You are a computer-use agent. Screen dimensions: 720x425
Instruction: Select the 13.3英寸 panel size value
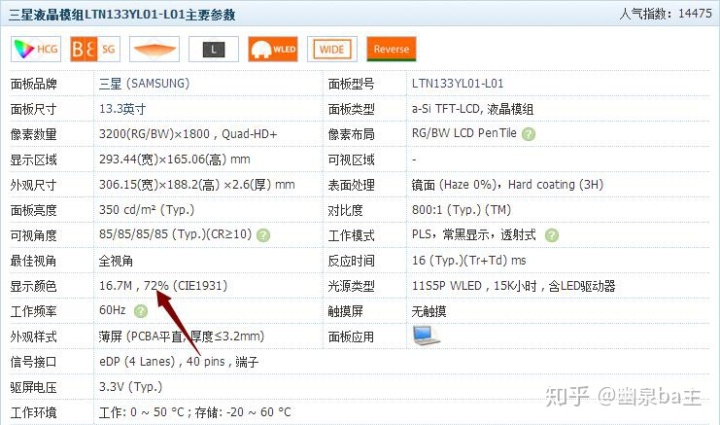click(122, 109)
